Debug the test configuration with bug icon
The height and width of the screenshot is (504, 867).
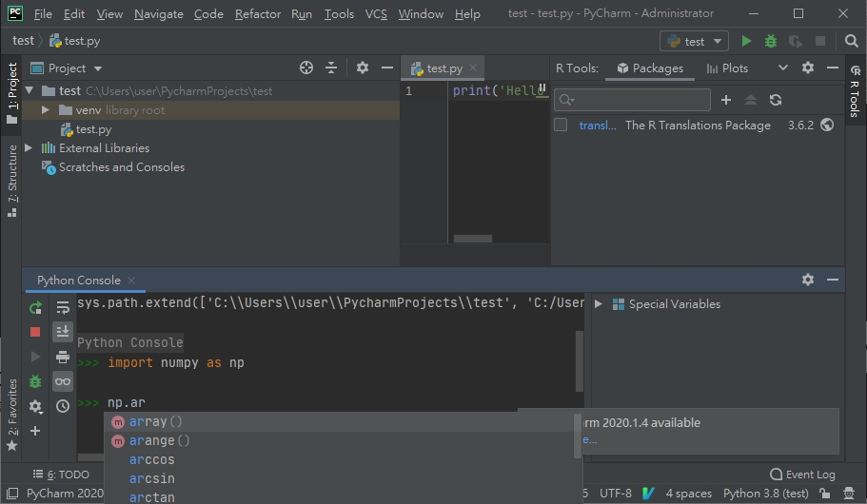pos(770,41)
